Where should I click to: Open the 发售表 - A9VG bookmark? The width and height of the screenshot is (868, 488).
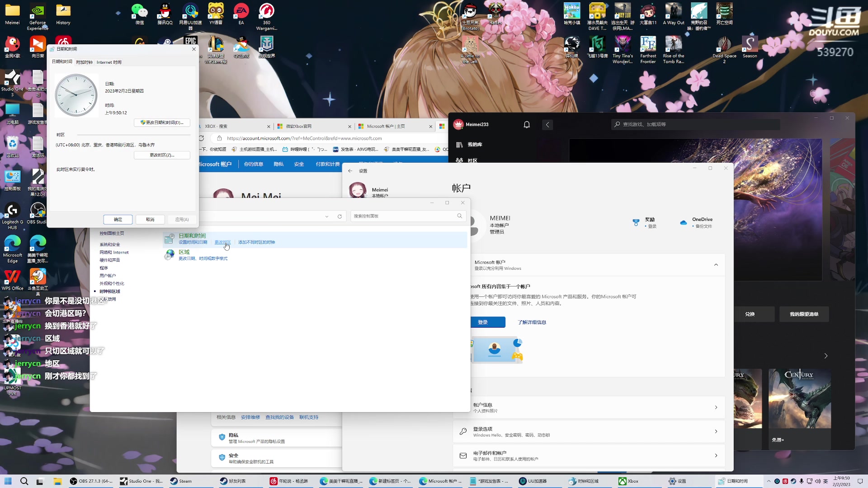355,149
